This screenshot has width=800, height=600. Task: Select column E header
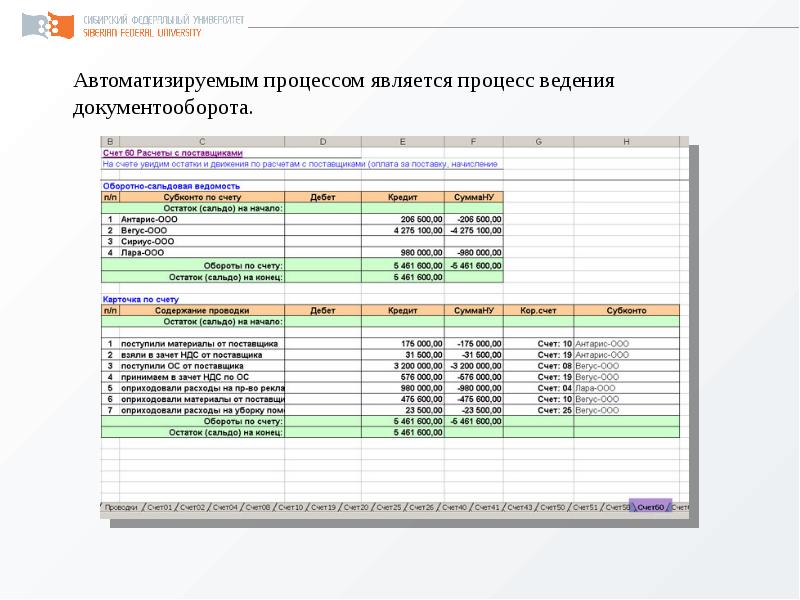(x=402, y=142)
